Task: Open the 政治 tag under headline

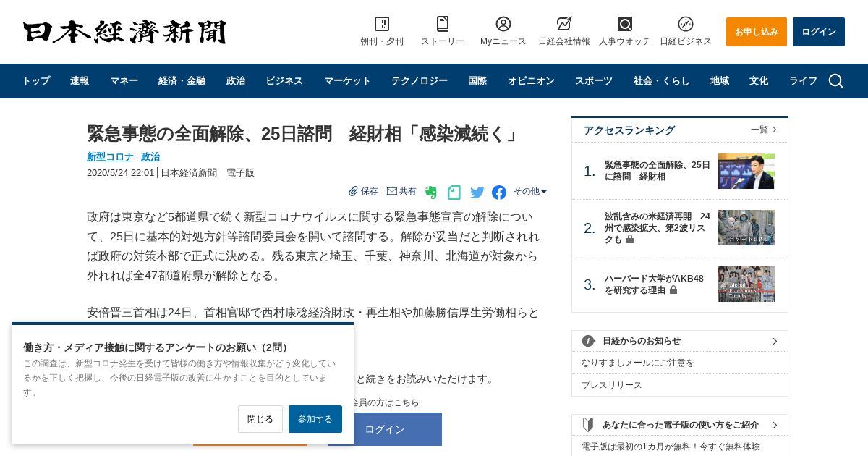Action: pos(150,156)
